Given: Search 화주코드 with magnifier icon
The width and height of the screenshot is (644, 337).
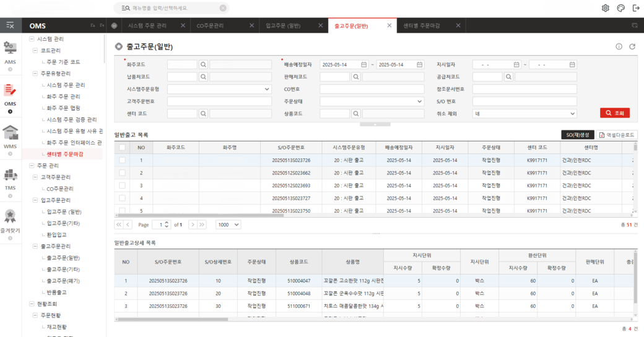Looking at the screenshot, I should [203, 64].
